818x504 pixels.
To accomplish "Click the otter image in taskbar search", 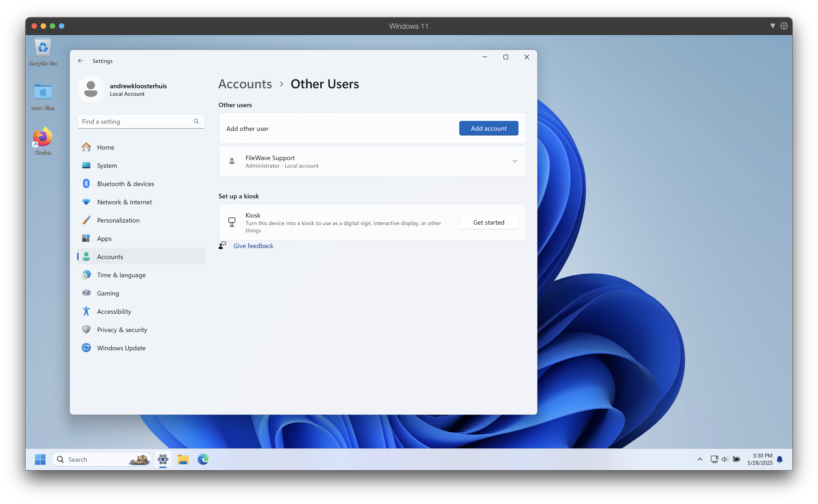I will pyautogui.click(x=139, y=460).
